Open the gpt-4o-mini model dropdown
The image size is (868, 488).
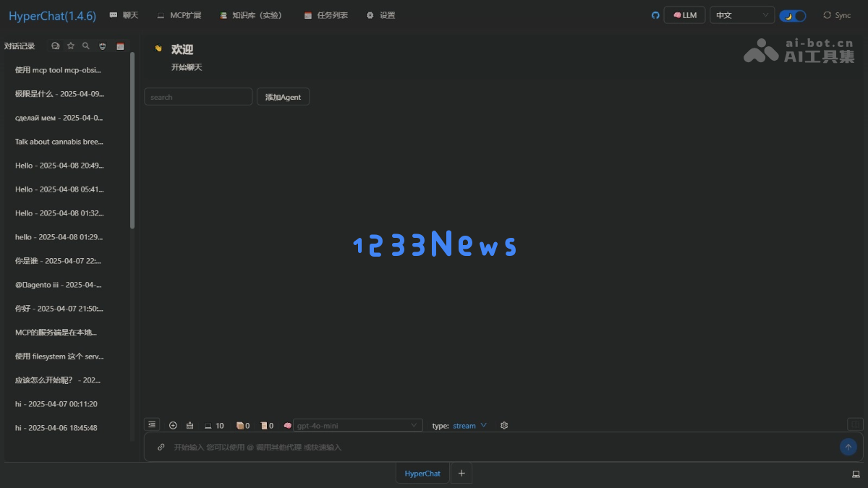[x=358, y=426]
